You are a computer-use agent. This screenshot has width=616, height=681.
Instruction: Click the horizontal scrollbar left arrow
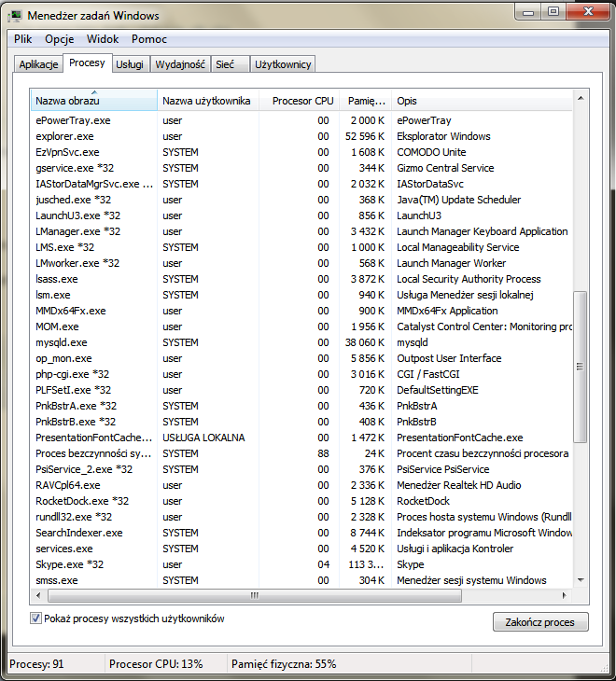38,595
